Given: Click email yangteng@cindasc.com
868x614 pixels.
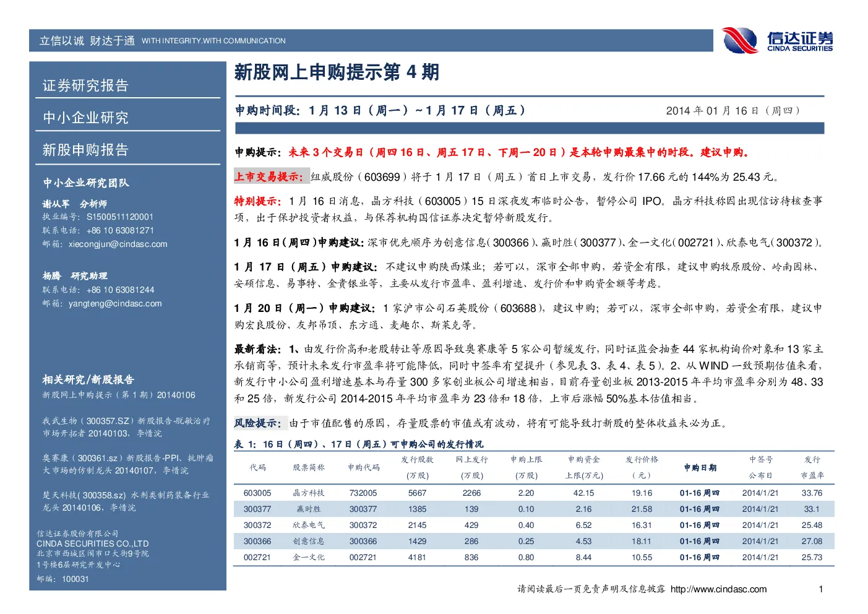Looking at the screenshot, I should [115, 303].
